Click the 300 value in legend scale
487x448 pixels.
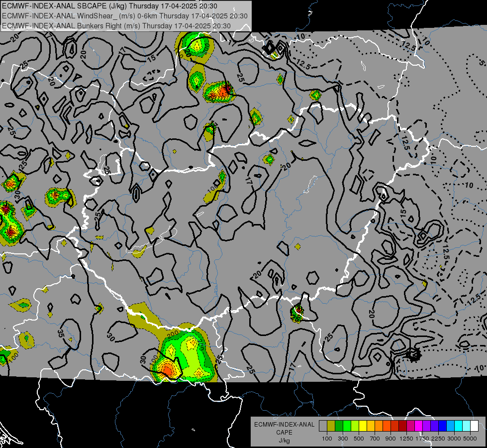[343, 439]
